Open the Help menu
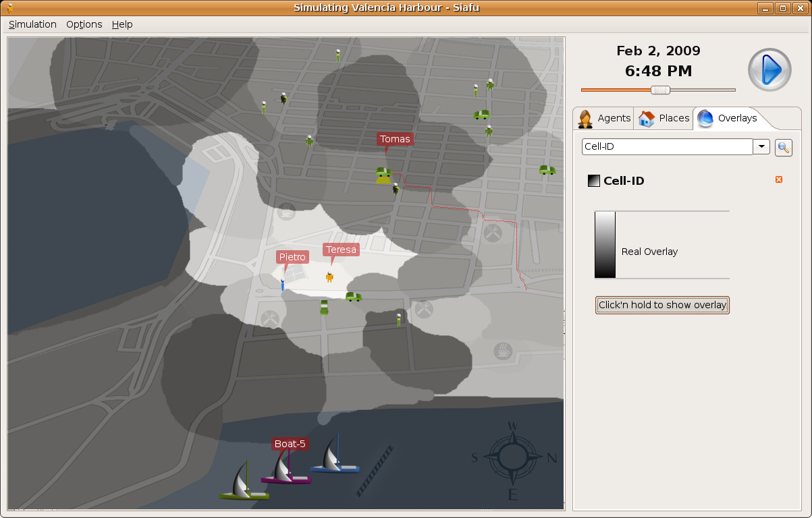 coord(122,24)
